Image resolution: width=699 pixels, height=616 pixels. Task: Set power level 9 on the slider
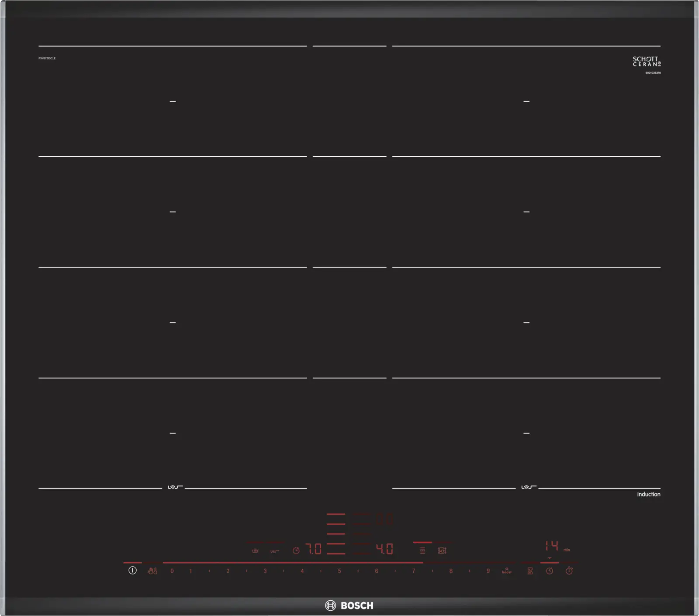point(488,571)
